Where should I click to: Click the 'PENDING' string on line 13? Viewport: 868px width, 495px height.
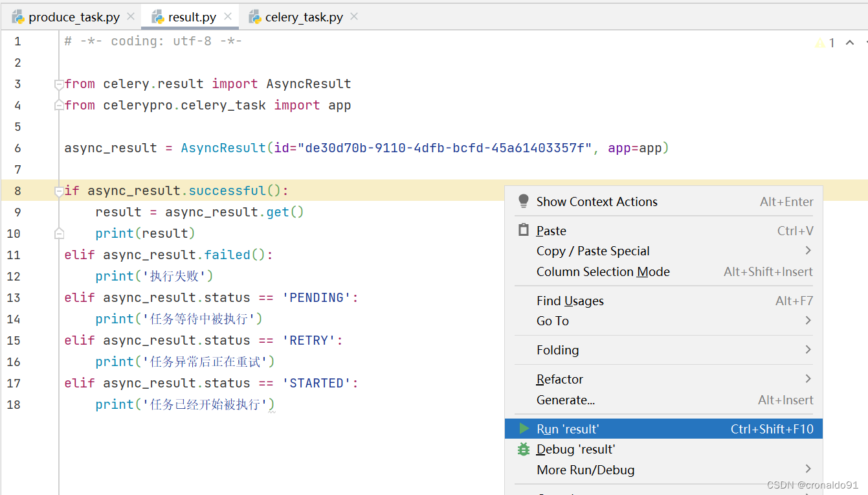pyautogui.click(x=317, y=297)
